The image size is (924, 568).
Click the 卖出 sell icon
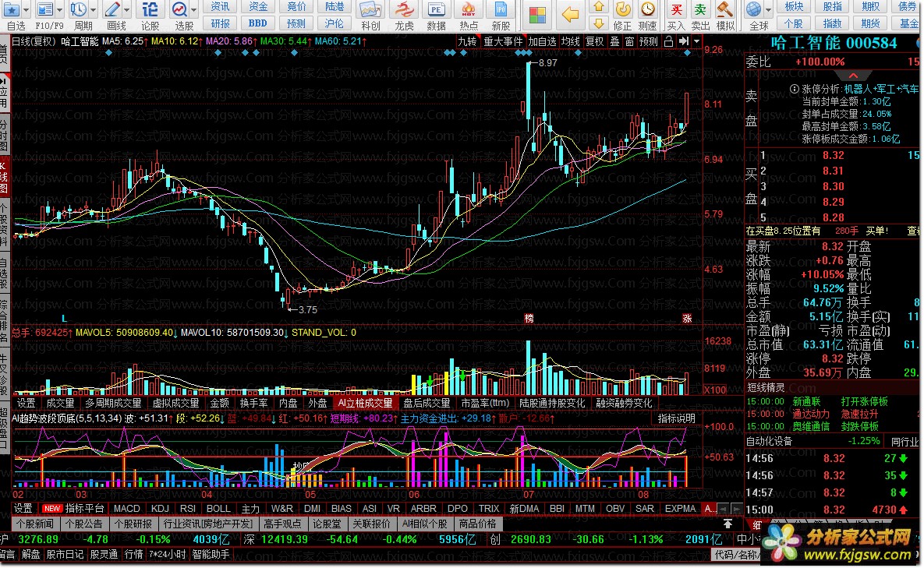701,9
